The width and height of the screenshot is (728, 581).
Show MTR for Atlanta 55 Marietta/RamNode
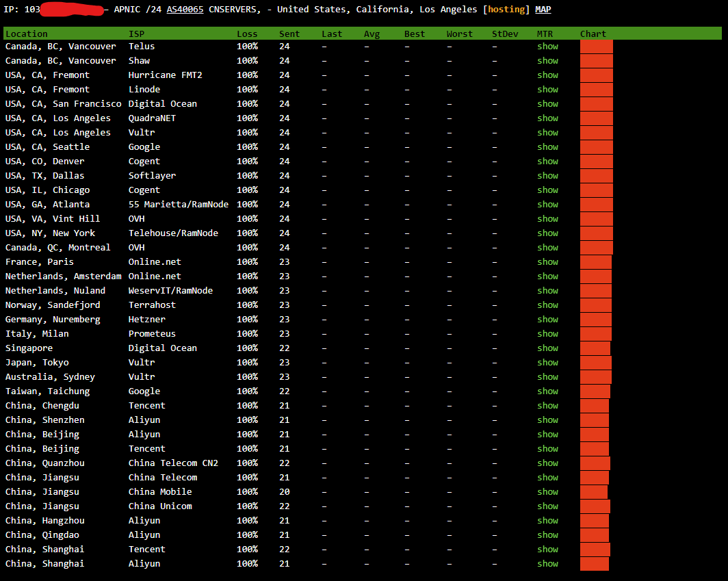(548, 205)
